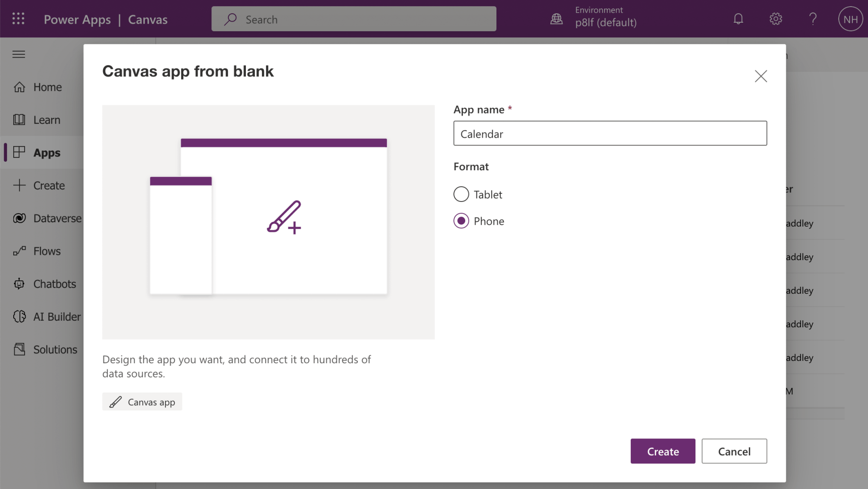
Task: Click the Search box in header
Action: click(x=354, y=19)
